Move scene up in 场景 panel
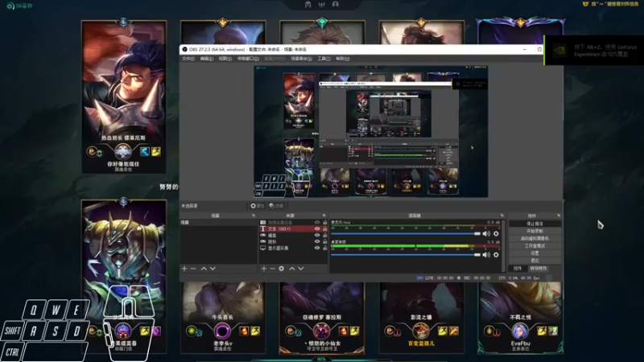Screen dimensions: 644x362 204,269
